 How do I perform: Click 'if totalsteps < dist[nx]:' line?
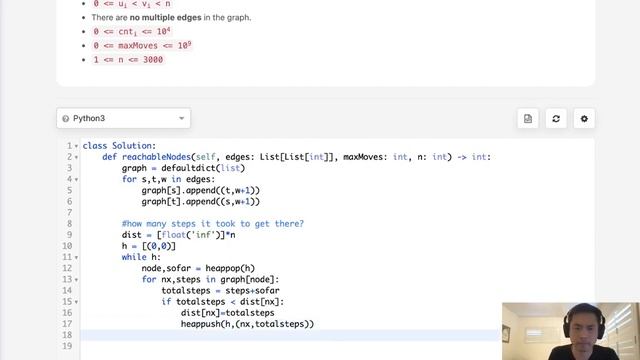point(222,302)
